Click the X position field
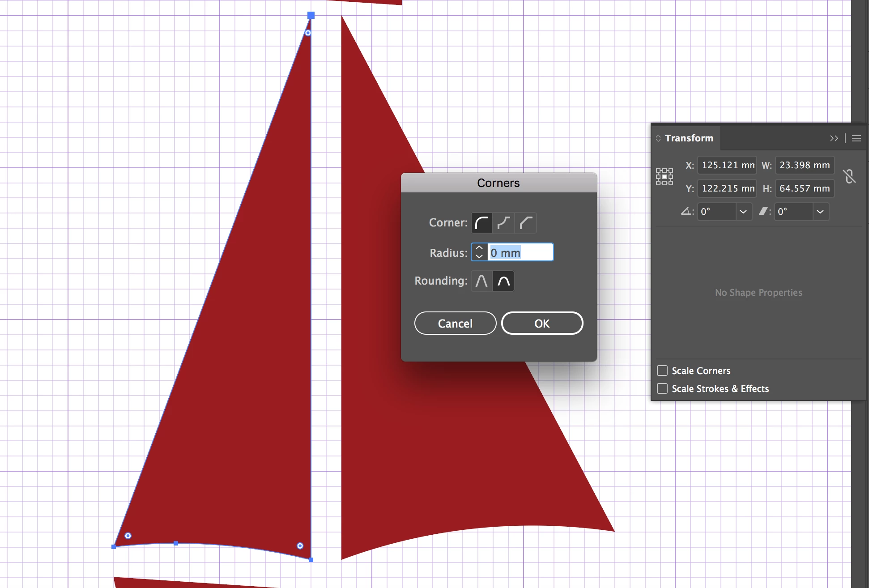Screen dimensions: 869x588 point(727,165)
